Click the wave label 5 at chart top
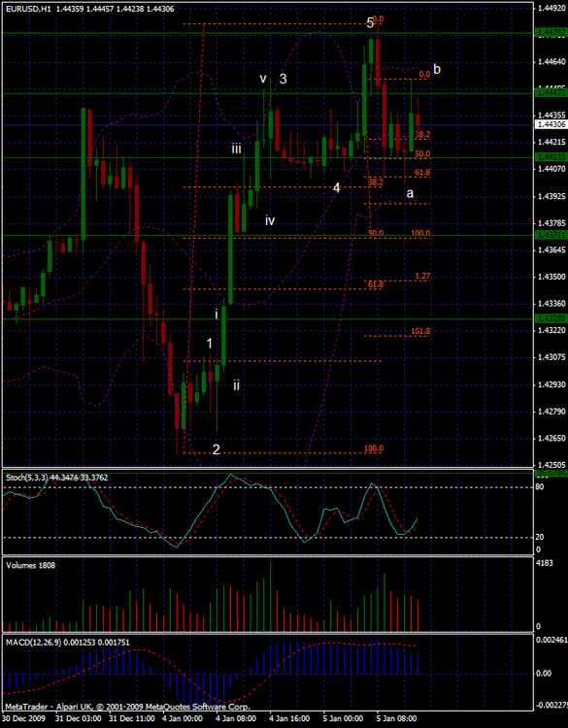The width and height of the screenshot is (568, 728). coord(370,23)
